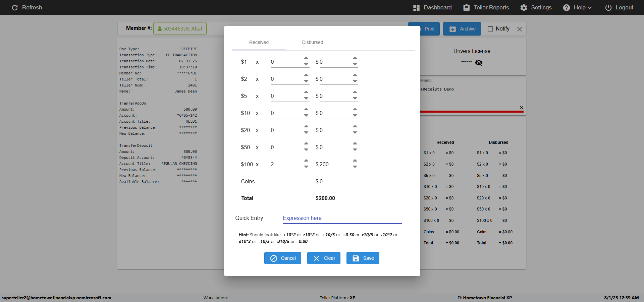Click the Archive box icon
Viewport: 644px width, 302px height.
click(452, 29)
